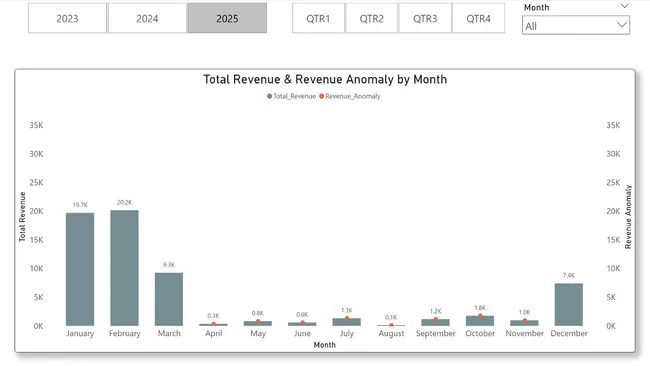650x366 pixels.
Task: Collapse the Month slicer header chevron
Action: pos(624,6)
